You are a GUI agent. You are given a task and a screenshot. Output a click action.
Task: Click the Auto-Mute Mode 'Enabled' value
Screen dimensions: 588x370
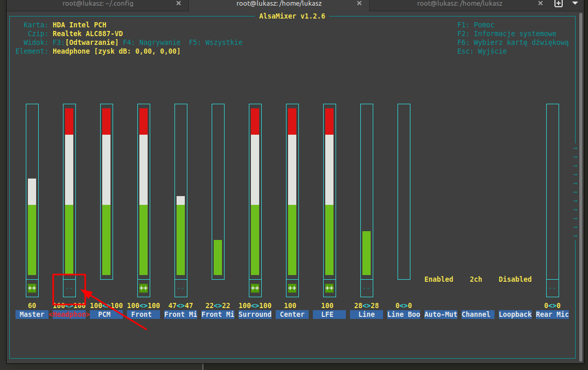coord(439,279)
